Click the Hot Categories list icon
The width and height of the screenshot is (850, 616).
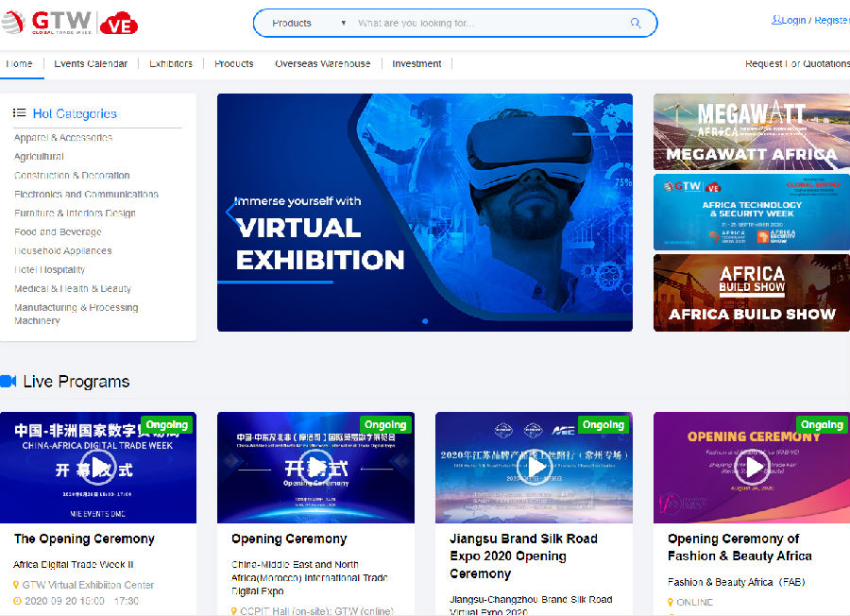20,112
